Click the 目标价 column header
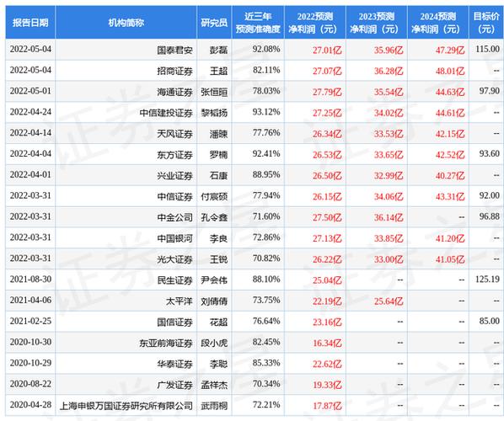Viewport: 504px width, 421px height. pos(486,23)
